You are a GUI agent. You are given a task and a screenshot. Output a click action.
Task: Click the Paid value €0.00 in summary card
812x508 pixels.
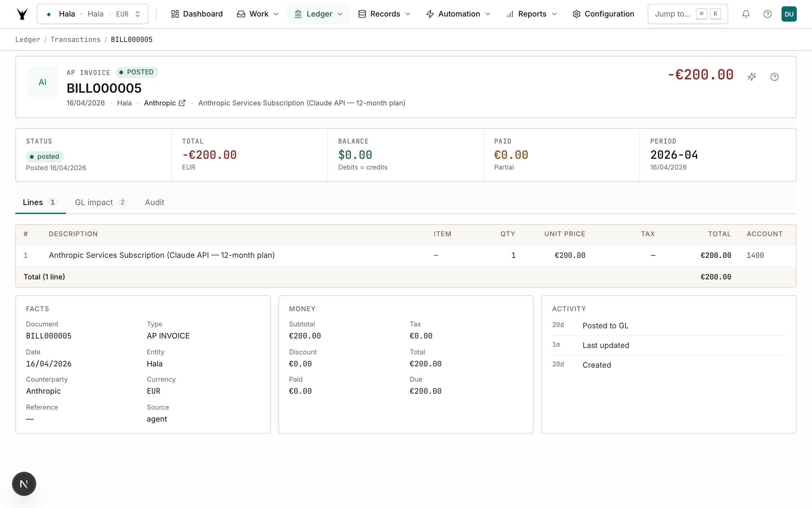[x=511, y=155]
